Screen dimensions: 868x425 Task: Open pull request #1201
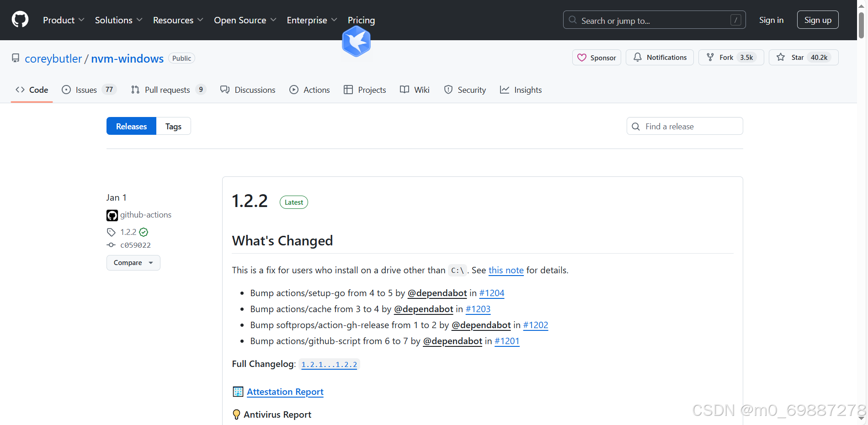(x=507, y=341)
